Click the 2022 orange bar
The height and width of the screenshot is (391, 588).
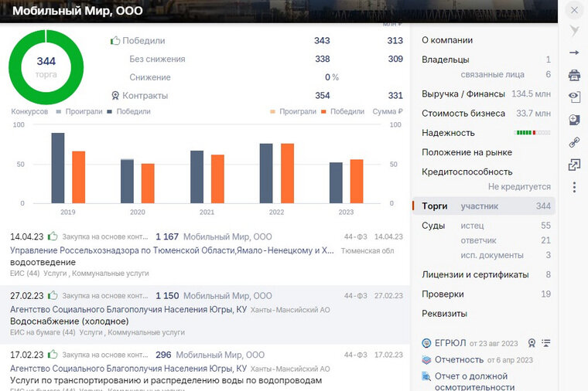click(x=287, y=173)
